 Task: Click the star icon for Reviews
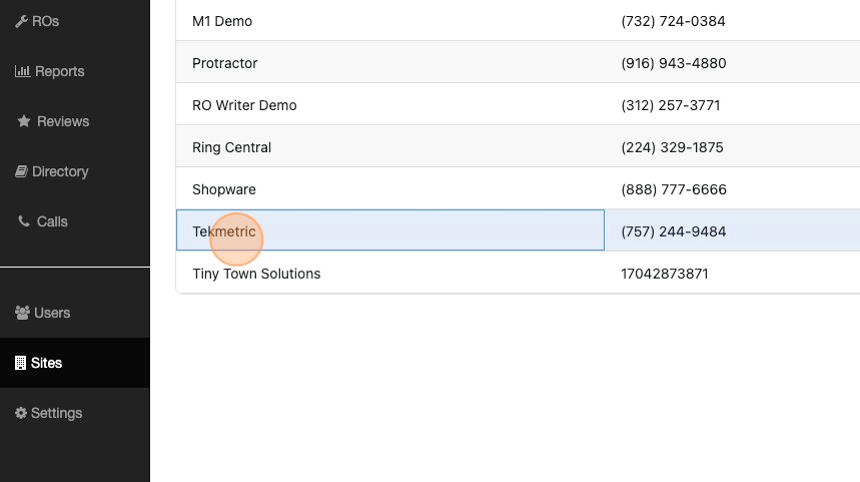coord(24,121)
